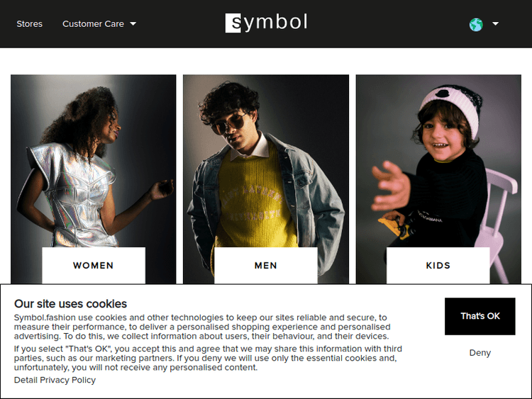Select the MEN category button
Image resolution: width=532 pixels, height=399 pixels.
coord(266,265)
